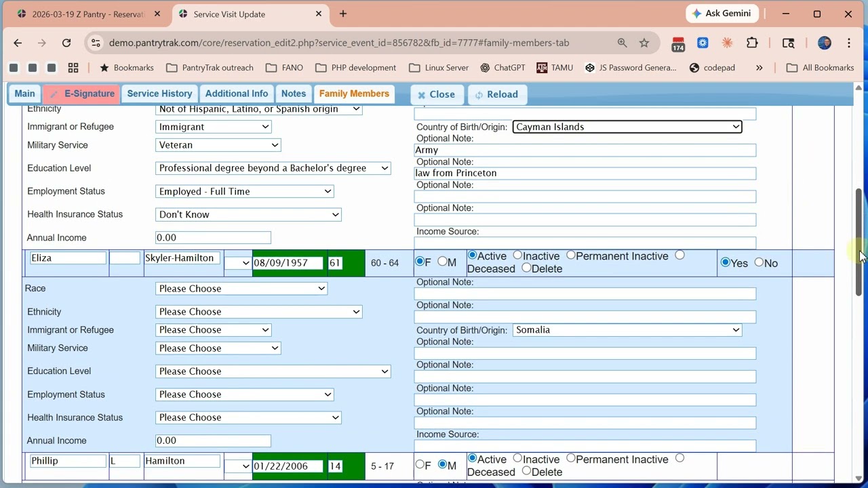Open the ChatGPT bookmark
The width and height of the screenshot is (868, 488).
502,68
